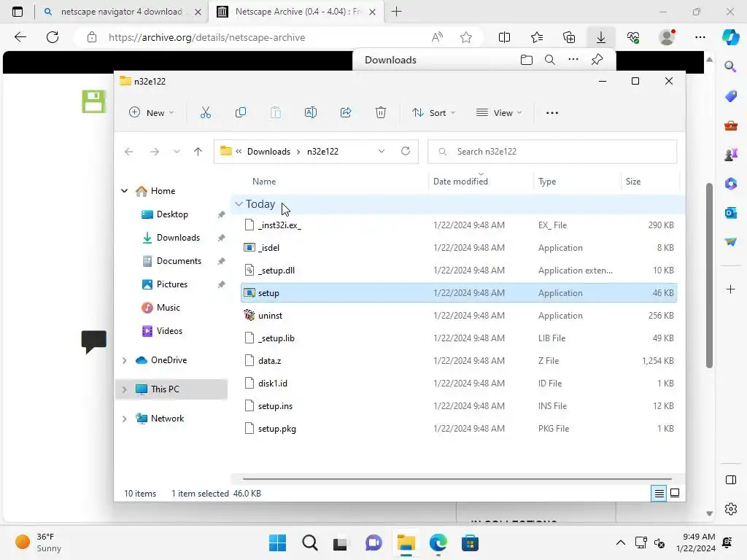Sort by Type column header
Image resolution: width=747 pixels, height=560 pixels.
pos(547,182)
